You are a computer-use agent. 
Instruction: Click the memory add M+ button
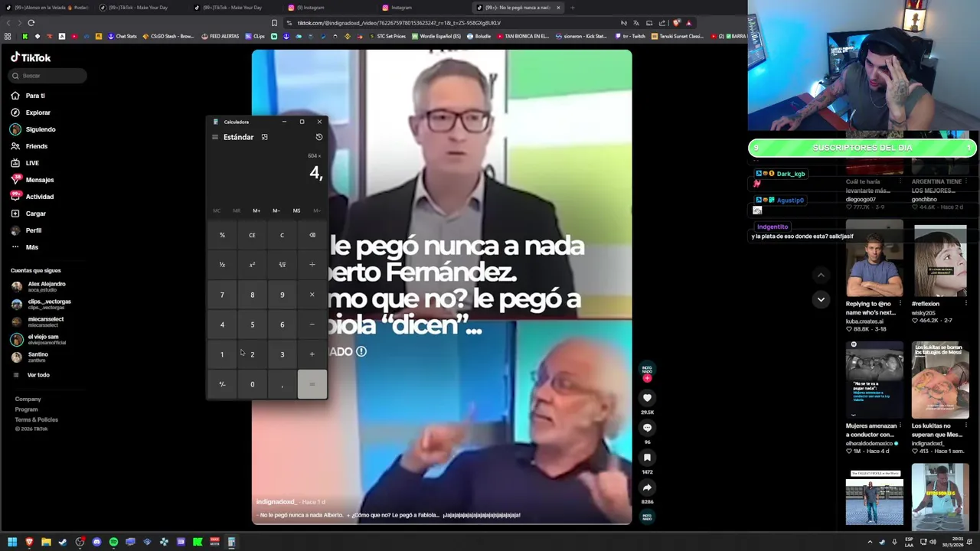(256, 210)
